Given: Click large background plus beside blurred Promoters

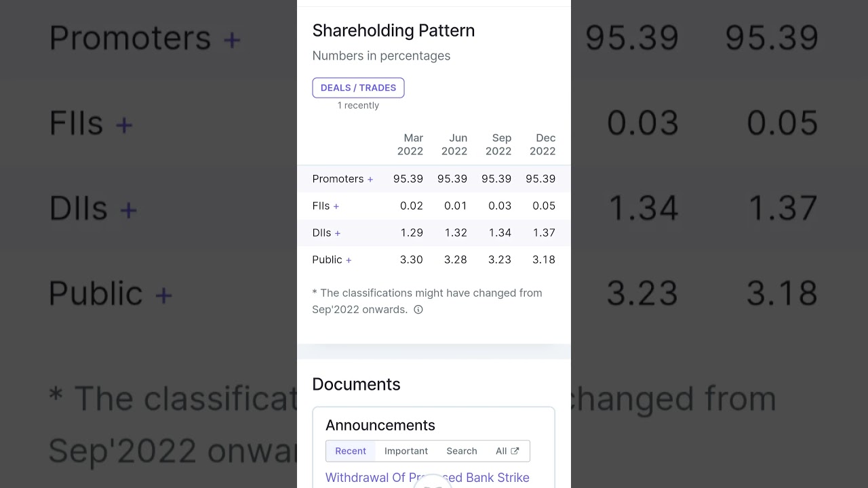Looking at the screenshot, I should (x=232, y=39).
